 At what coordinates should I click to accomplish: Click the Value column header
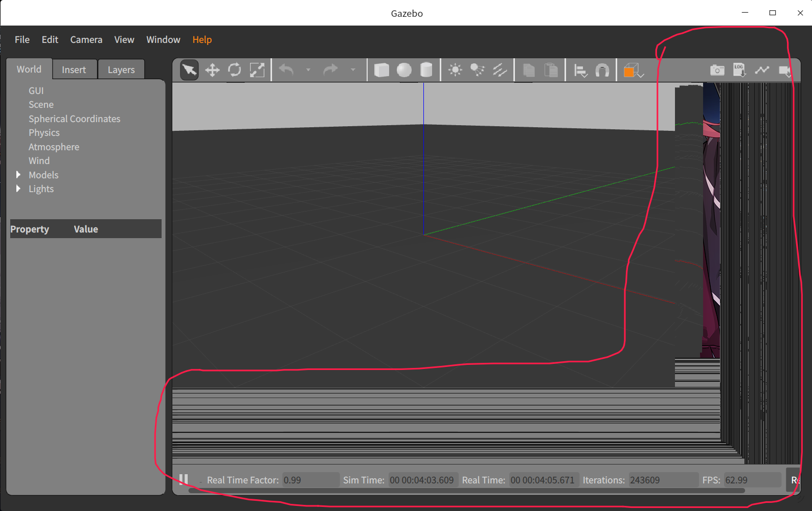pos(86,229)
